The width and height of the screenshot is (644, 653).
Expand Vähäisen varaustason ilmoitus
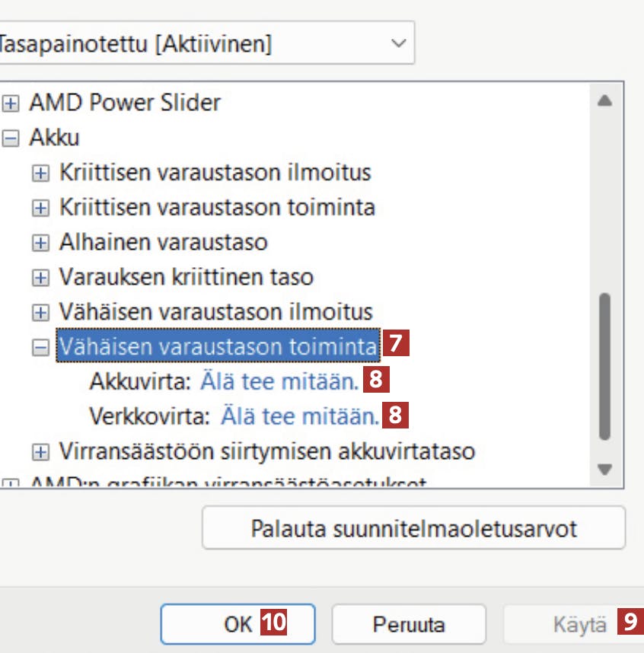click(40, 313)
